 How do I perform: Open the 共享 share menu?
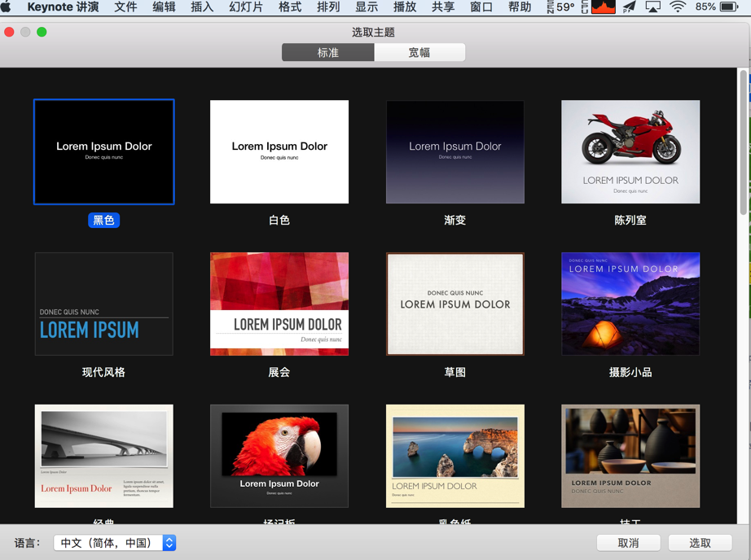(443, 7)
